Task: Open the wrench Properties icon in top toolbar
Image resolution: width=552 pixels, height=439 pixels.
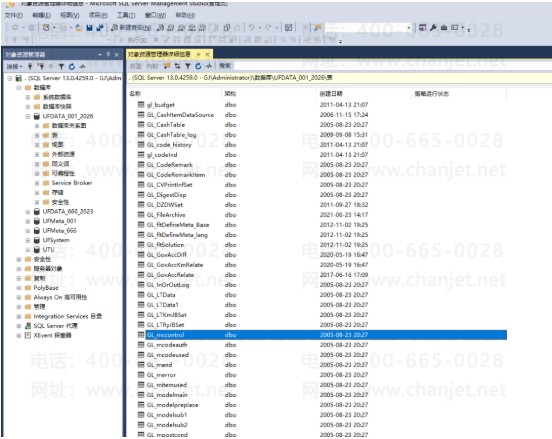Action: point(433,27)
